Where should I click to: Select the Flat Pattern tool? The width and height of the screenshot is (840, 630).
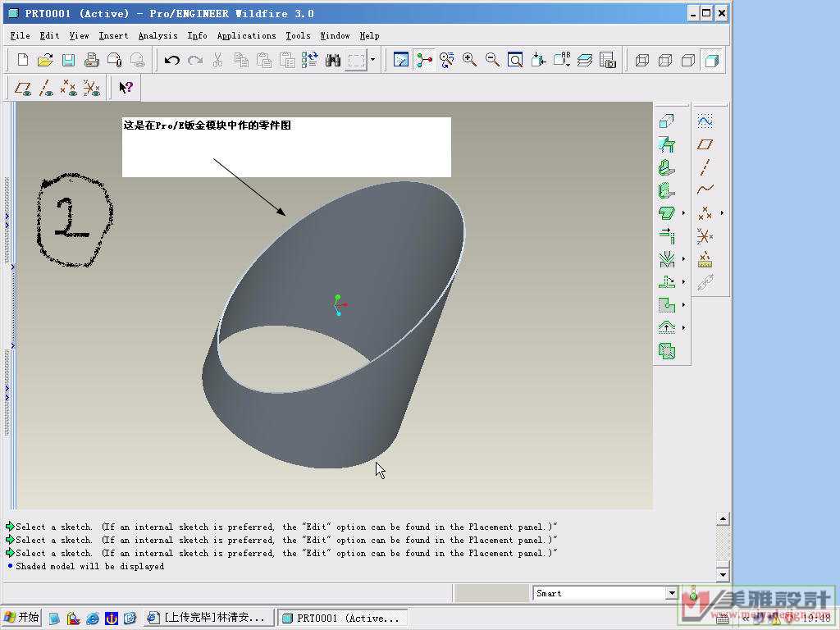(x=667, y=351)
